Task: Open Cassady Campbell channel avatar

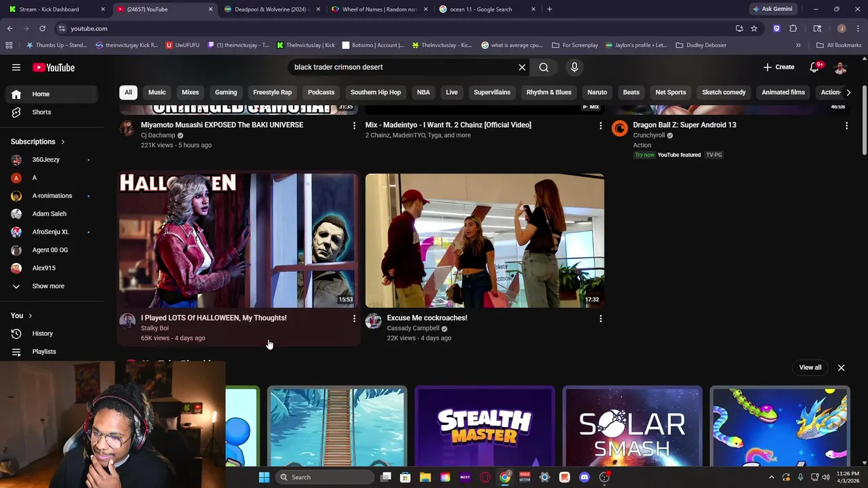Action: coord(374,321)
